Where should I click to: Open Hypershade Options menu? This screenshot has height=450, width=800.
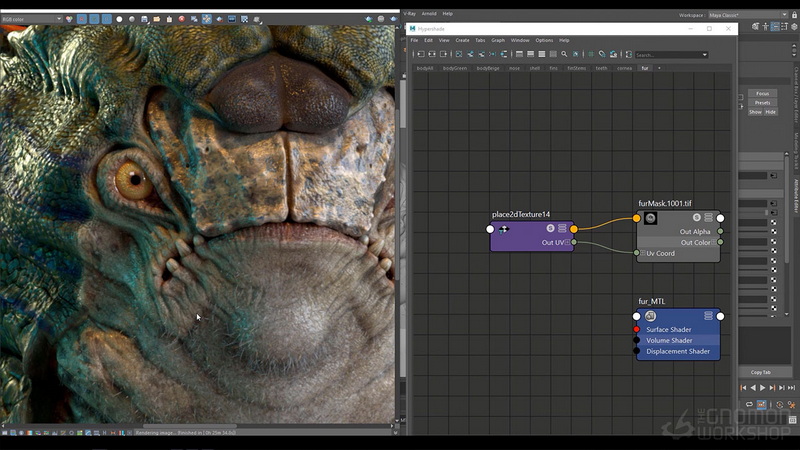tap(544, 40)
